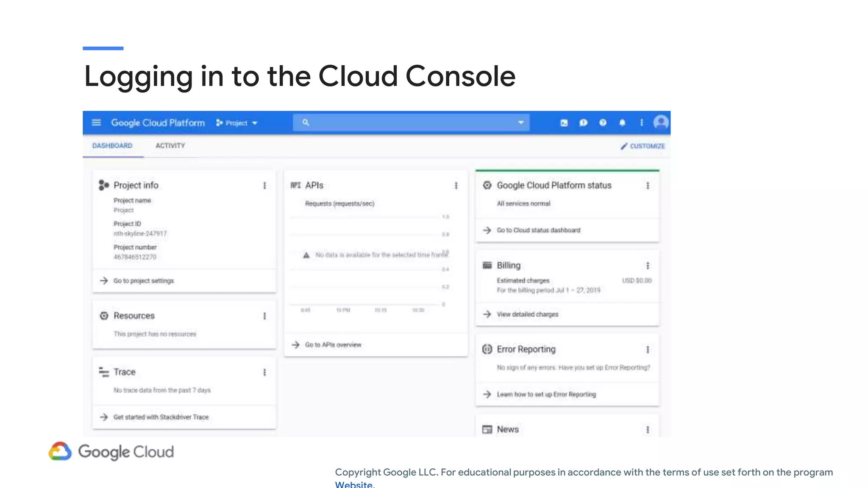Image resolution: width=868 pixels, height=488 pixels.
Task: Open Google Cloud Platform status options menu
Action: [x=648, y=186]
